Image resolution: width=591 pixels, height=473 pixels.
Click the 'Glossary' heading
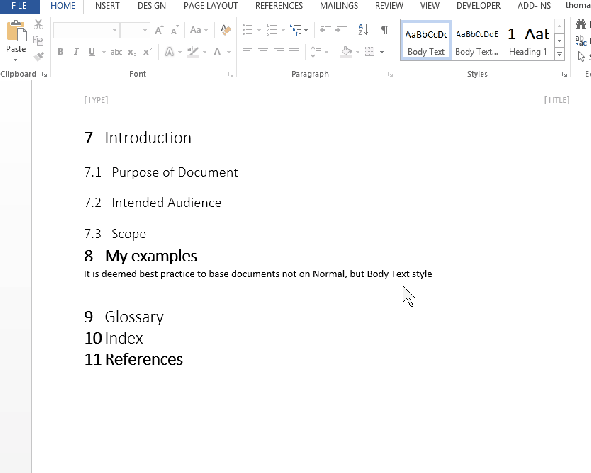(x=134, y=317)
